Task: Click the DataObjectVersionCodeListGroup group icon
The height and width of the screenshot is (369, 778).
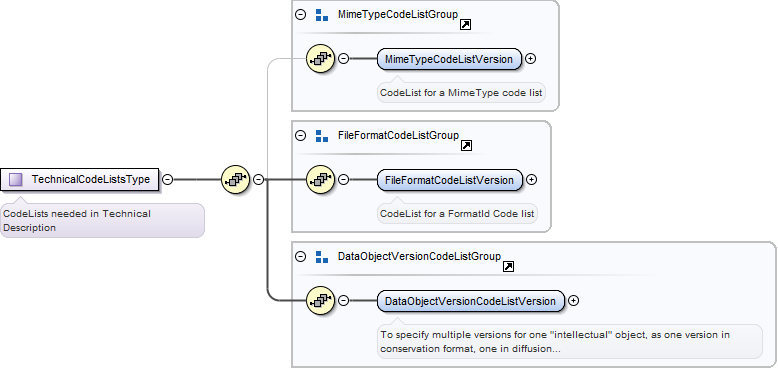Action: point(322,257)
